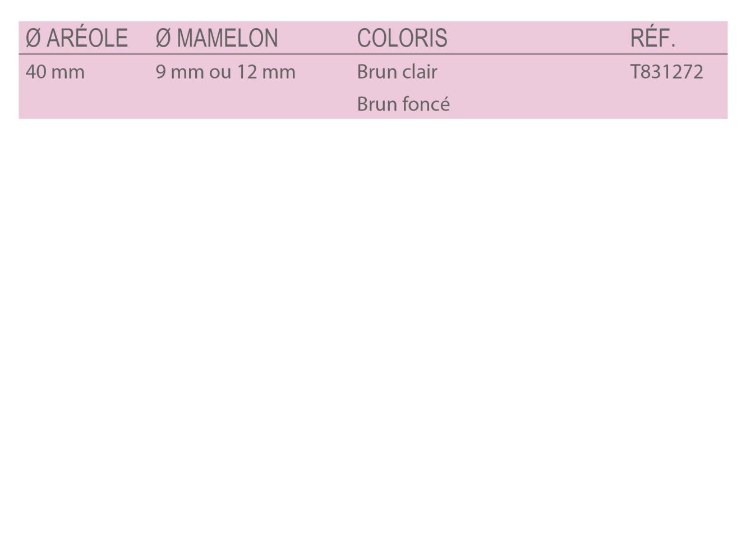The height and width of the screenshot is (560, 746).
Task: Click the diameter symbol before MAMELON
Action: pos(163,38)
